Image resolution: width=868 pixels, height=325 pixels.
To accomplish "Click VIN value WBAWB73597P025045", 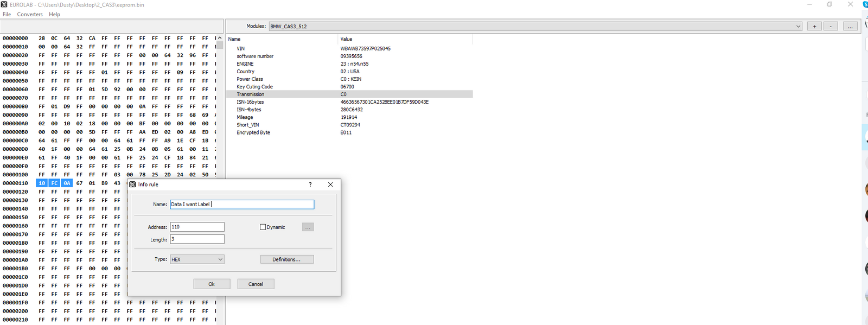I will pyautogui.click(x=365, y=48).
